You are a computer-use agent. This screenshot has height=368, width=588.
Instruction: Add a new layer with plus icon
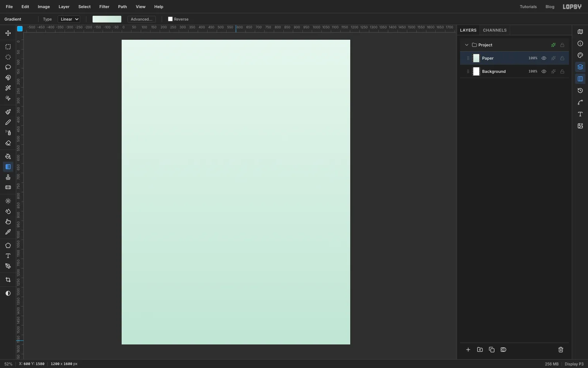click(468, 350)
